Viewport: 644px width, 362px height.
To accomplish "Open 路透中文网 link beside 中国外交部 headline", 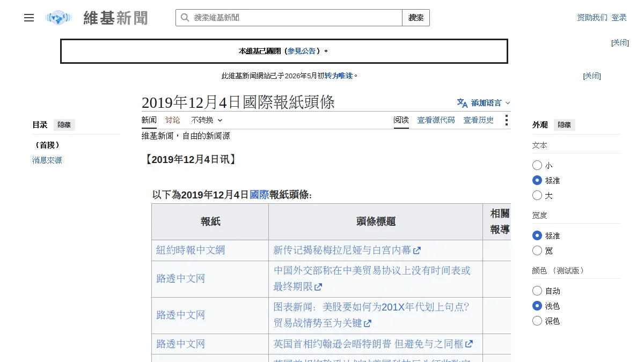I will [181, 278].
